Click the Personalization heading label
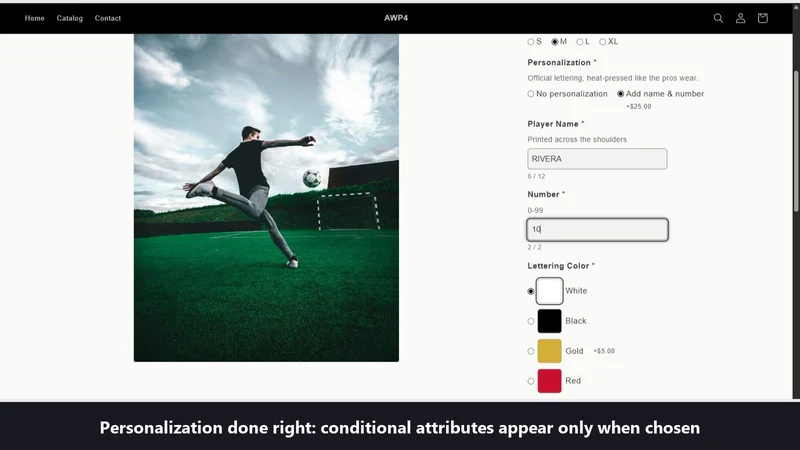The height and width of the screenshot is (450, 800). click(x=562, y=62)
